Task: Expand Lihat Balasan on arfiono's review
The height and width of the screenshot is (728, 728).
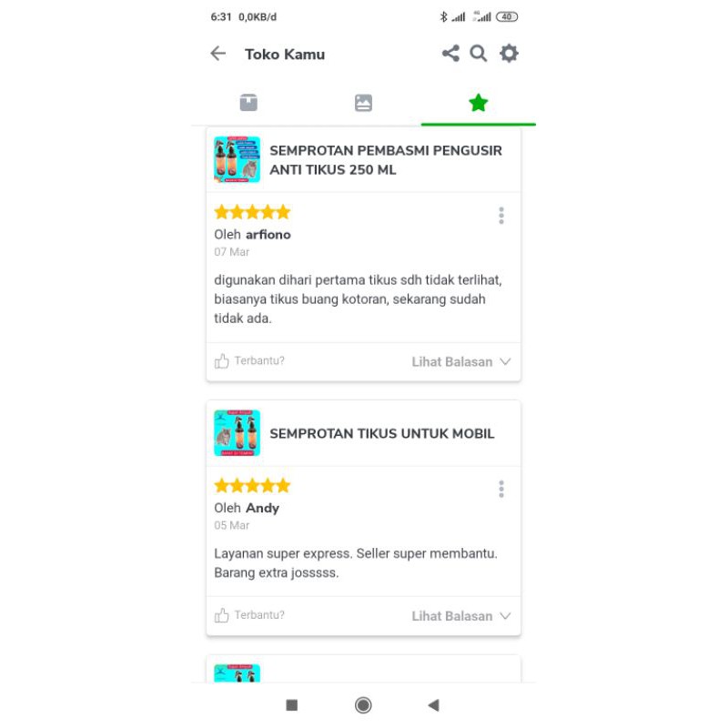Action: (x=461, y=361)
